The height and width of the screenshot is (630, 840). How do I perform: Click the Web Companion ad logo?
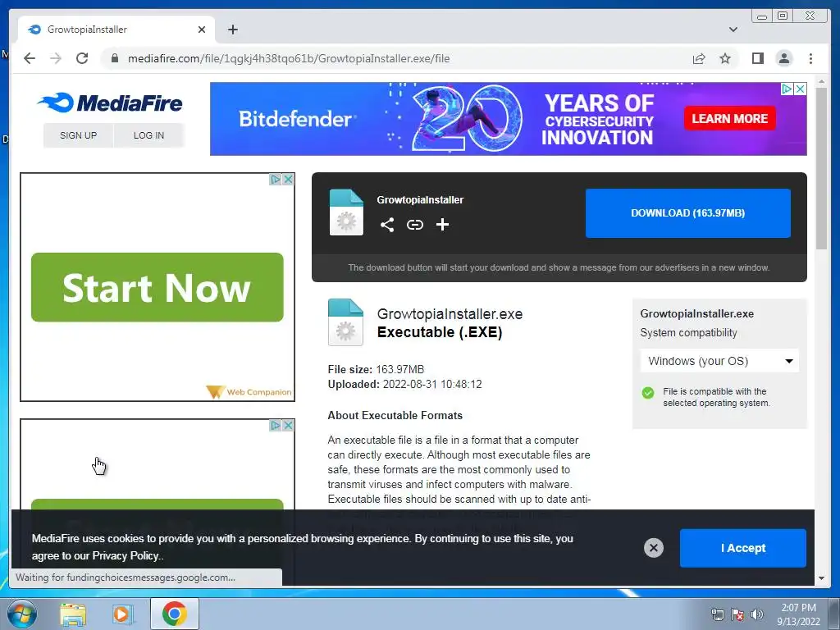[x=249, y=392]
